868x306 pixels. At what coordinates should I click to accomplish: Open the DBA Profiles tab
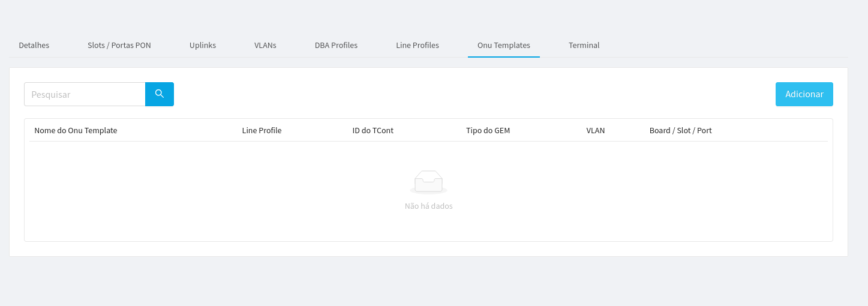coord(336,45)
